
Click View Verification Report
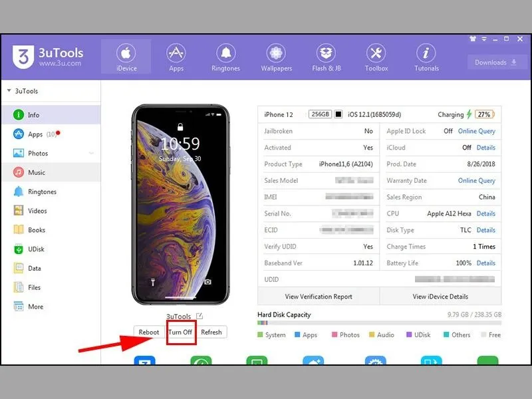[x=319, y=296]
